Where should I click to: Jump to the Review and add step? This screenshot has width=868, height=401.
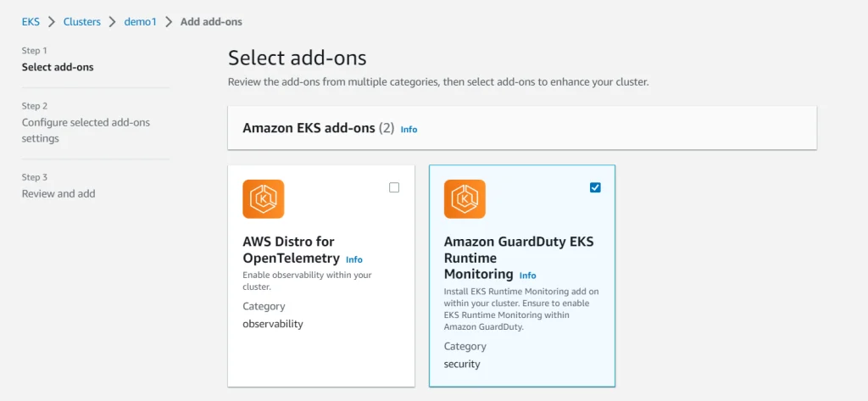58,194
